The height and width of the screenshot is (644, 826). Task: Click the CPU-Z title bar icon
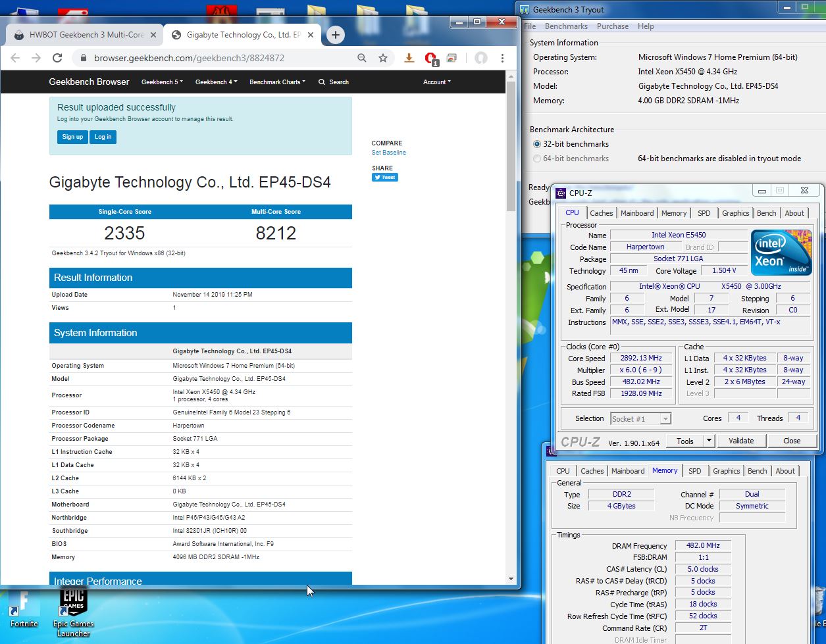[x=561, y=193]
